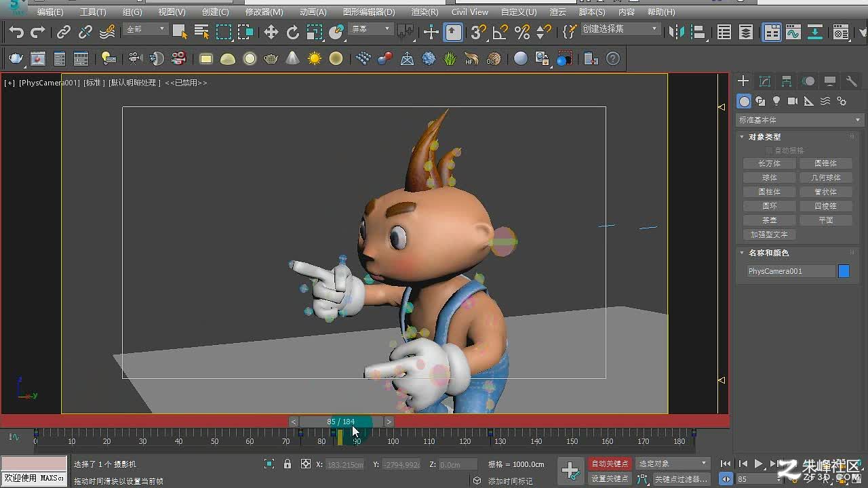Image resolution: width=868 pixels, height=488 pixels.
Task: Choose the Rectangular Selection Region tool
Action: pos(224,32)
